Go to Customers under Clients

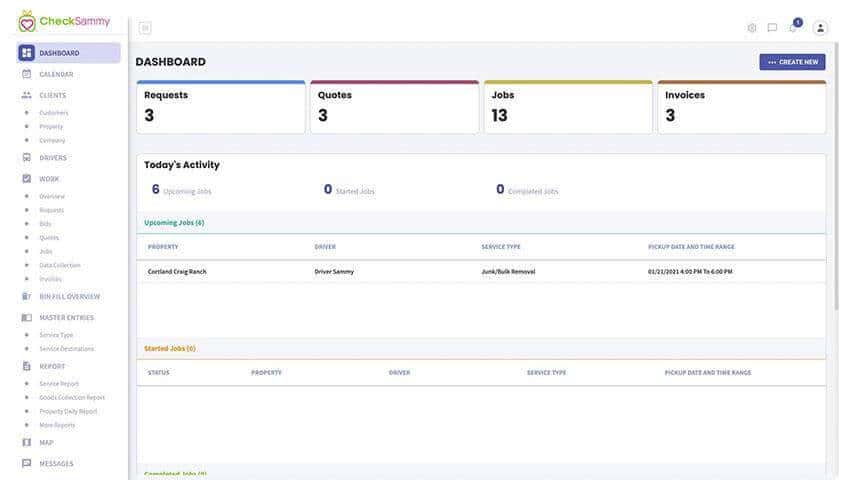[x=54, y=113]
